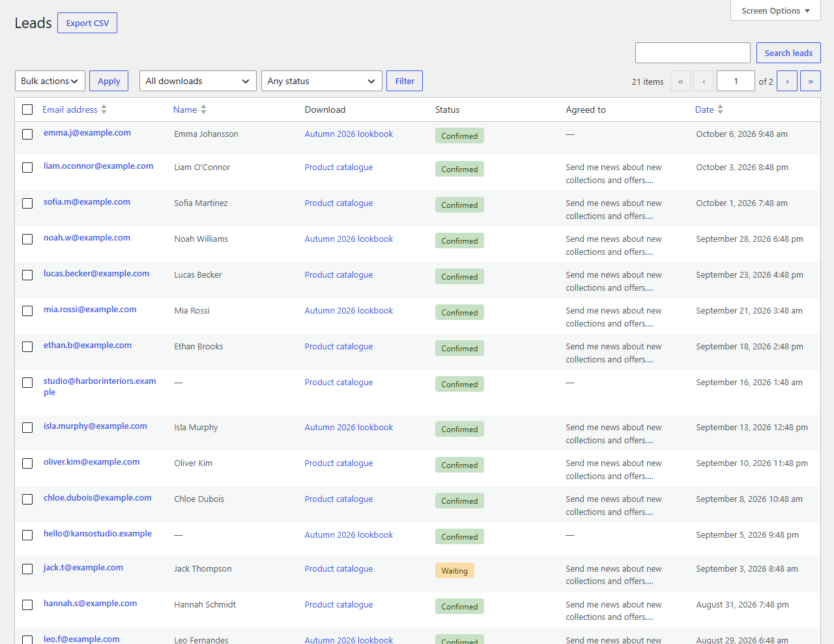Open Product catalogue link for Liam O'Connor
Screen dimensions: 834x644
point(339,167)
